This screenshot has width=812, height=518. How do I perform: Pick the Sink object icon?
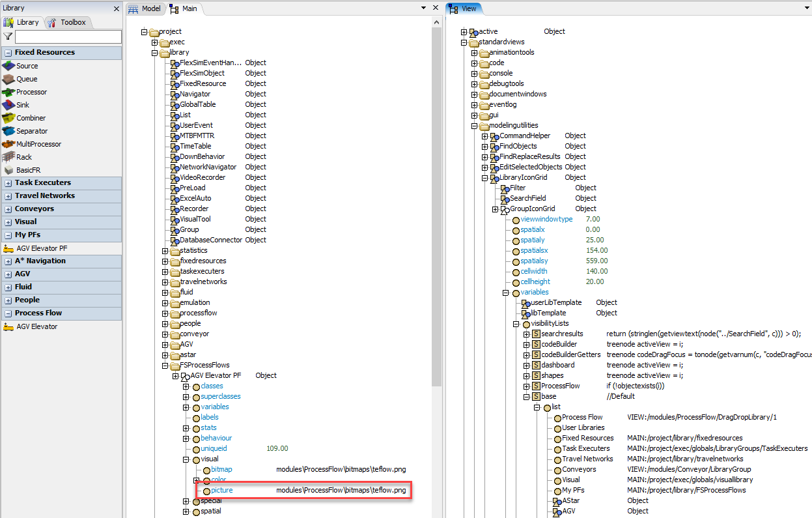[x=8, y=105]
